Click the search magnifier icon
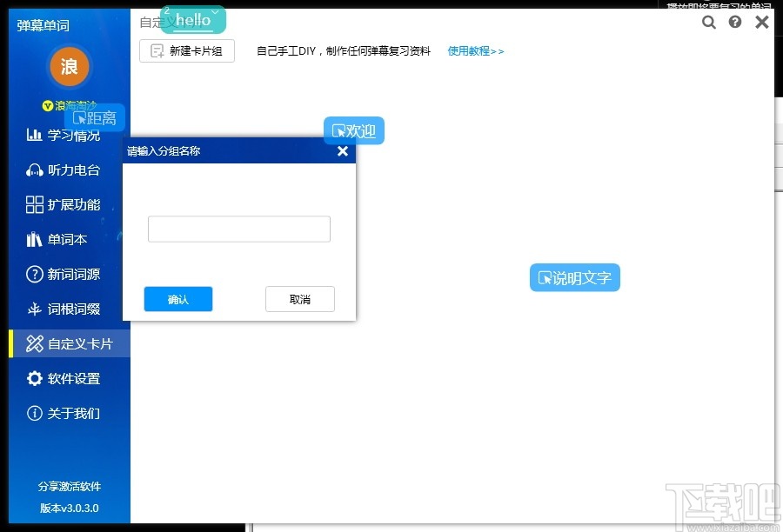This screenshot has height=532, width=783. click(708, 22)
